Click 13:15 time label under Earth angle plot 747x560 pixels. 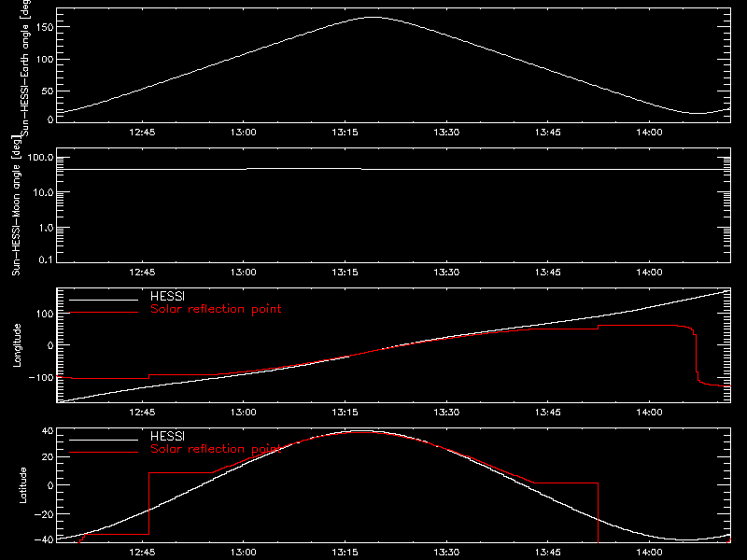345,133
